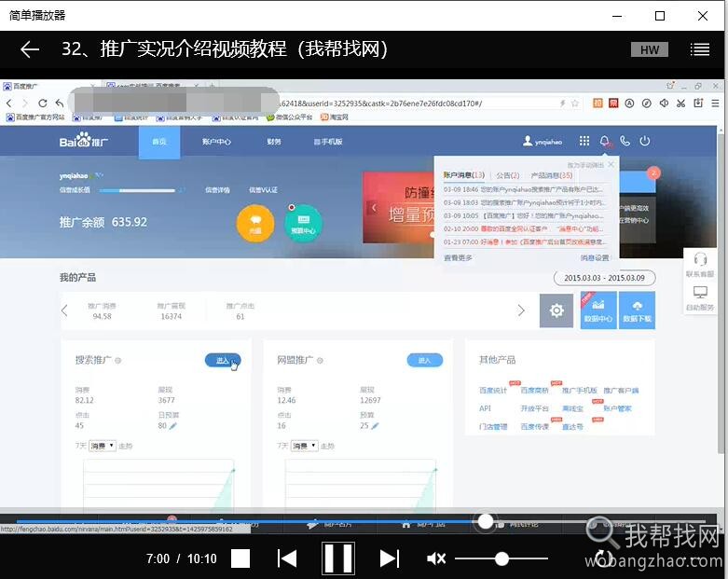
Task: Select the 账户中心 navigation tab
Action: (x=216, y=142)
